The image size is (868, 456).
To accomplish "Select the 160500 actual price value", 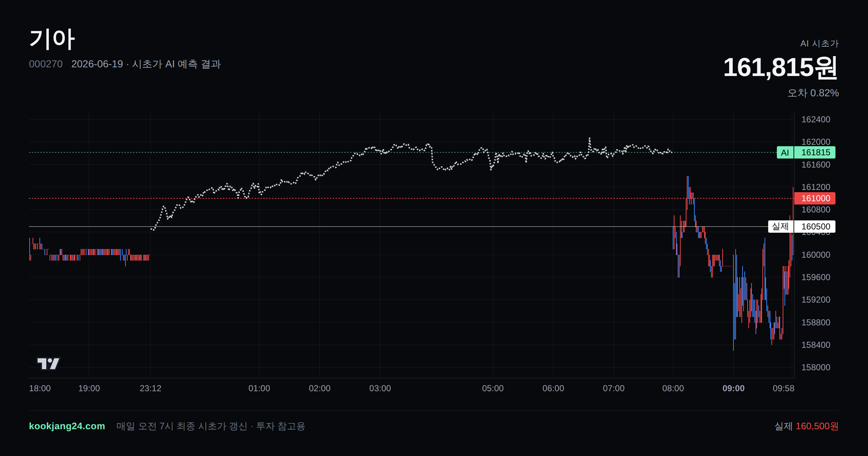I will 815,227.
